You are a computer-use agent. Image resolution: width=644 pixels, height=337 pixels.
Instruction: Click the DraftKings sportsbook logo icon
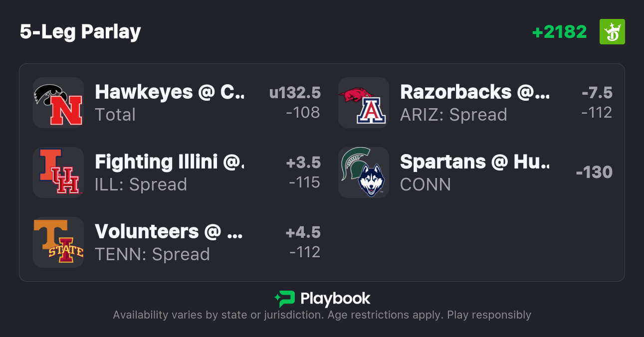pos(612,32)
